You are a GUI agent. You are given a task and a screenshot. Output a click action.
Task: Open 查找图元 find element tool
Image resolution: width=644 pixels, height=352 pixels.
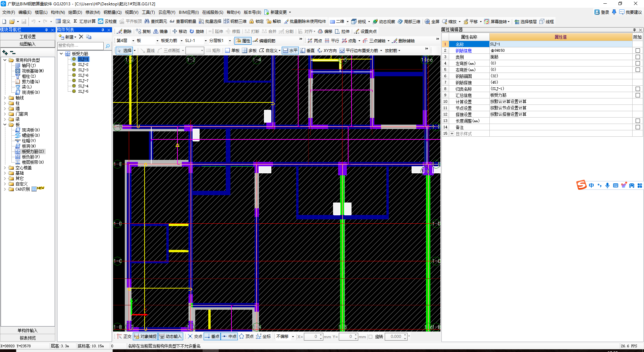[x=156, y=21]
